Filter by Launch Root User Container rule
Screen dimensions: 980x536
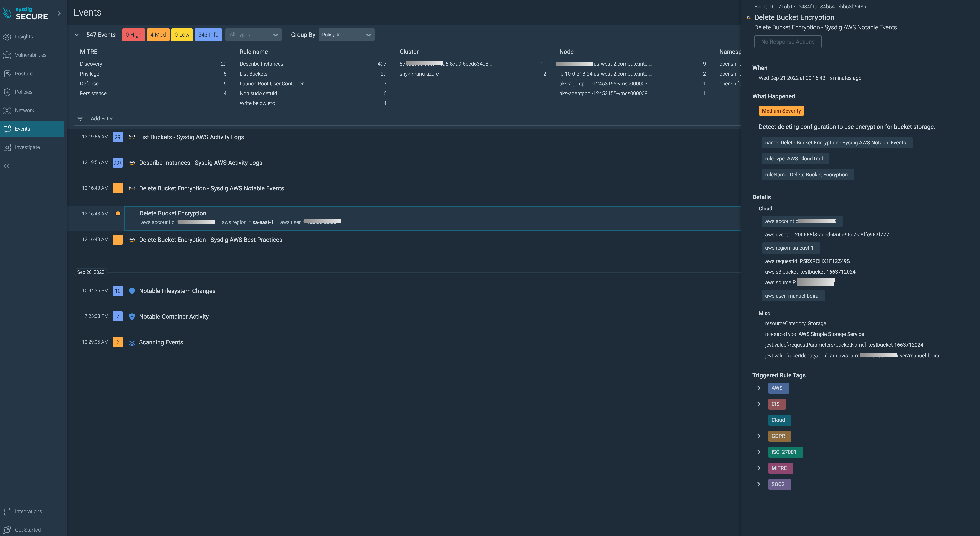(313, 83)
